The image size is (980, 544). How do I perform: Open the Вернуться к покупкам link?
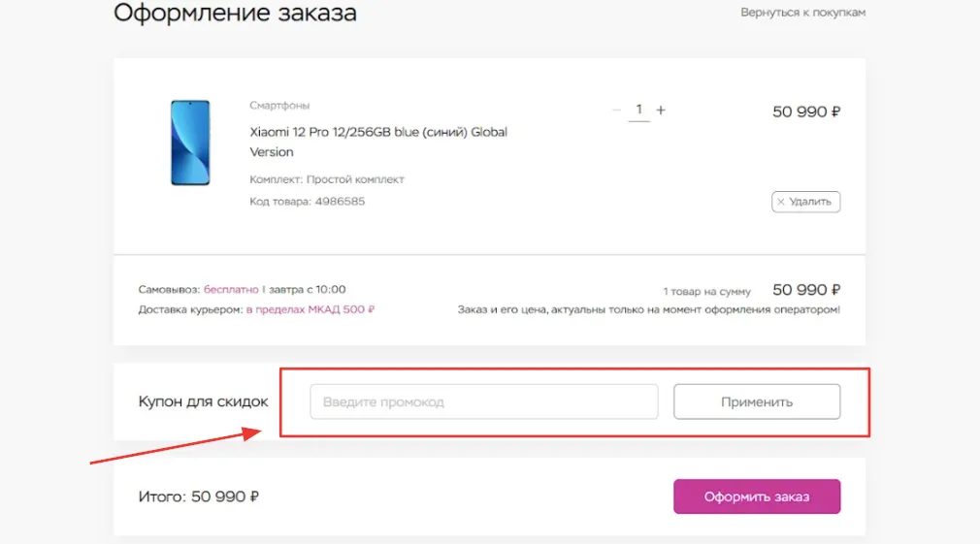point(802,13)
